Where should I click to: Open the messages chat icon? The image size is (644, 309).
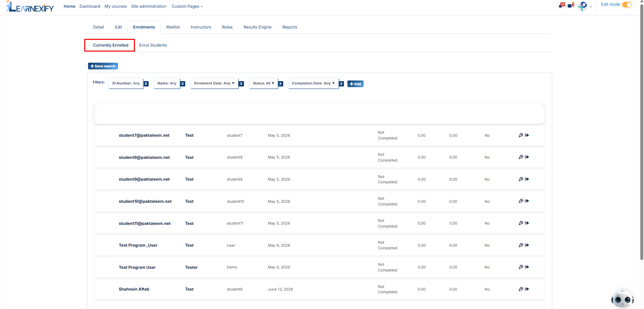(570, 6)
